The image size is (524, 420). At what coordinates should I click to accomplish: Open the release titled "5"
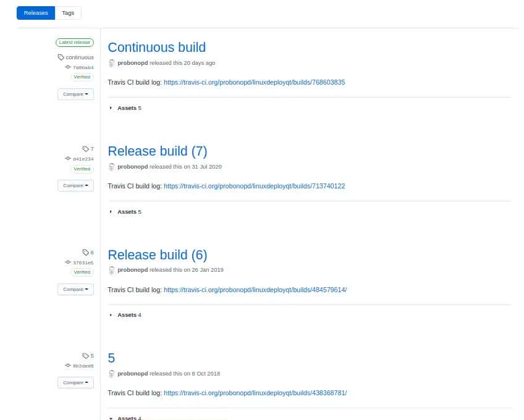pos(111,358)
